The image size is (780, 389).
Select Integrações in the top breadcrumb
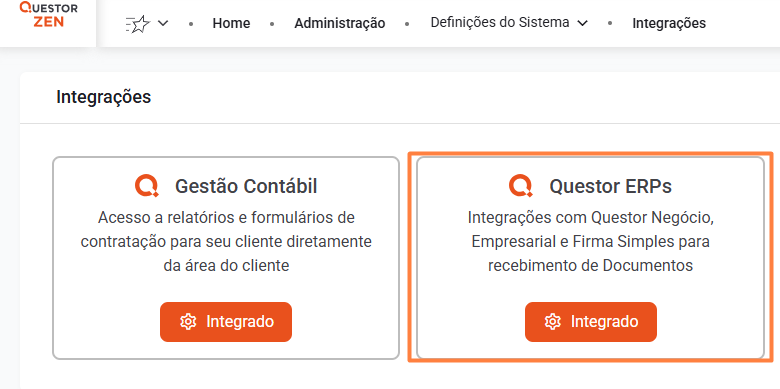coord(669,23)
